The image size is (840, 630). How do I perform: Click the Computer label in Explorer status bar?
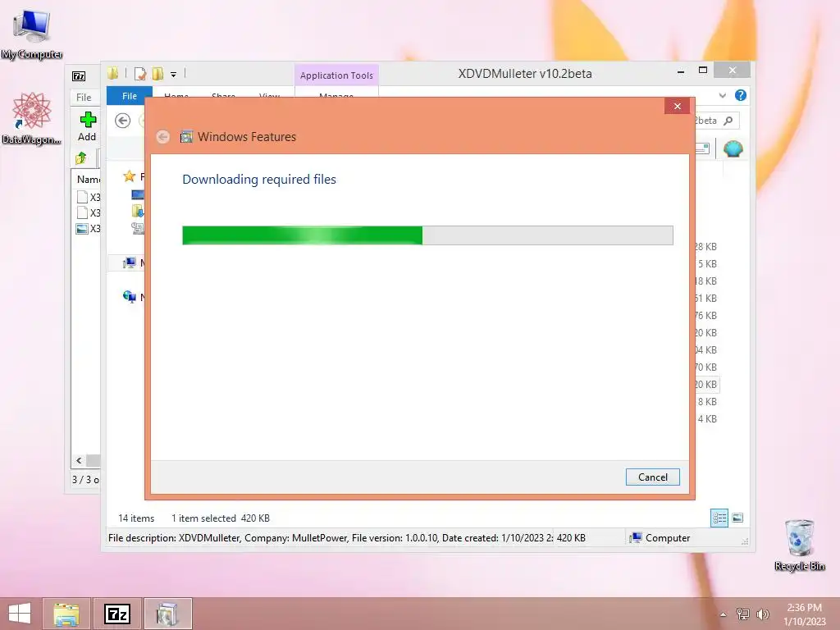tap(668, 538)
